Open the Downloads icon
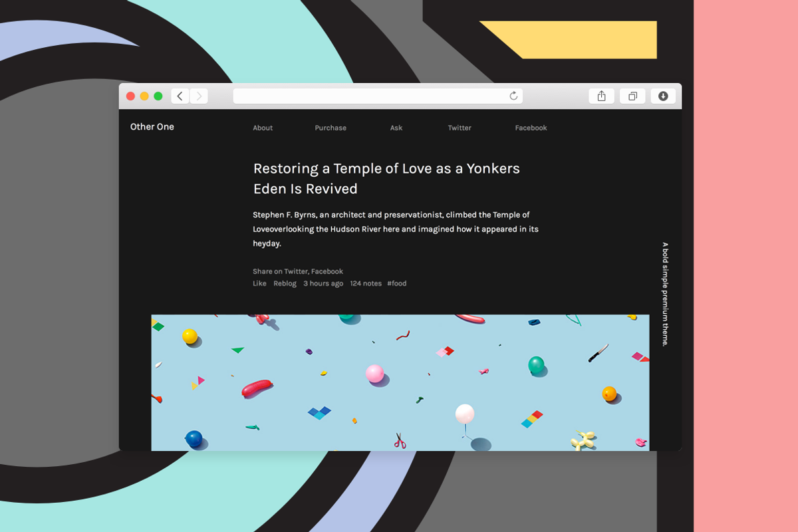Screen dimensions: 798x532 coord(663,96)
